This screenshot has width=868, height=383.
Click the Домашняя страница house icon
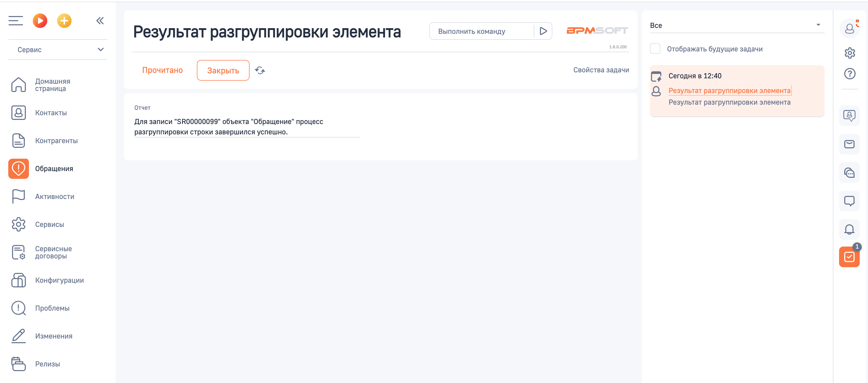19,85
